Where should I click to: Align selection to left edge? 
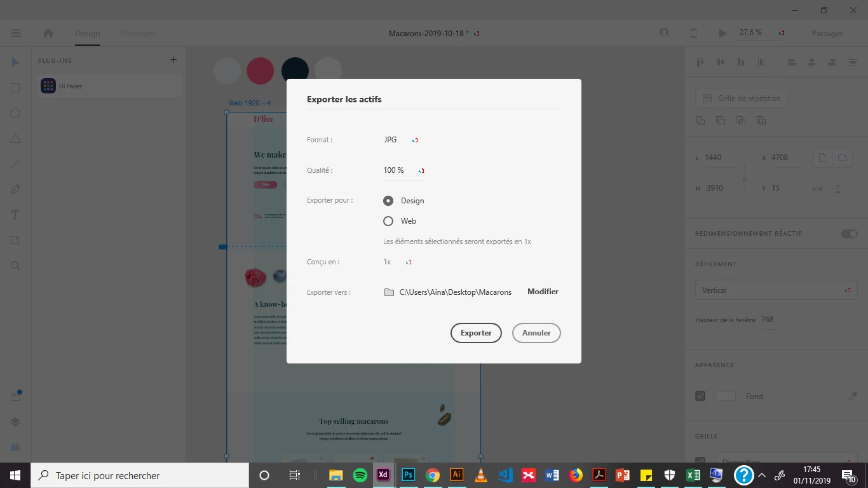click(x=792, y=62)
